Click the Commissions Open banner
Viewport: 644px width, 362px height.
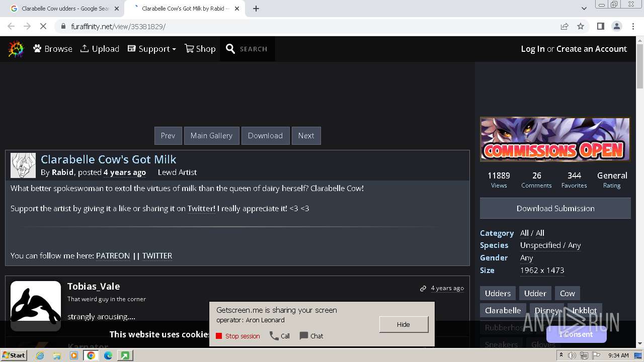coord(555,139)
